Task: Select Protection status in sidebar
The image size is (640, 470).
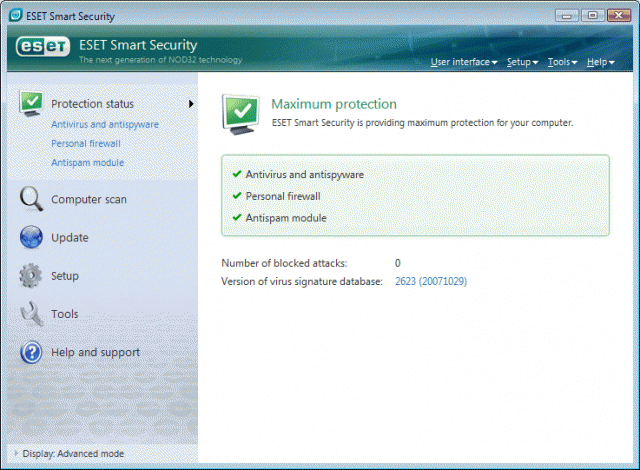Action: (x=92, y=104)
